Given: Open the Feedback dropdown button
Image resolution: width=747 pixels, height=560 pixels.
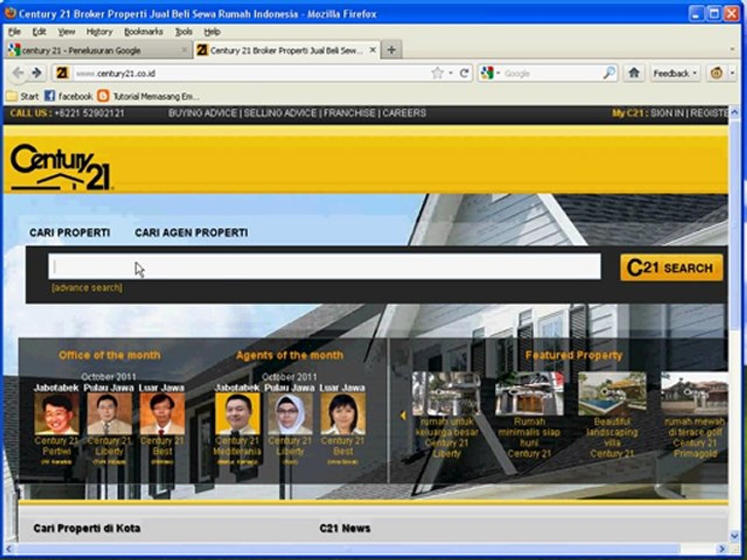Looking at the screenshot, I should click(x=675, y=73).
